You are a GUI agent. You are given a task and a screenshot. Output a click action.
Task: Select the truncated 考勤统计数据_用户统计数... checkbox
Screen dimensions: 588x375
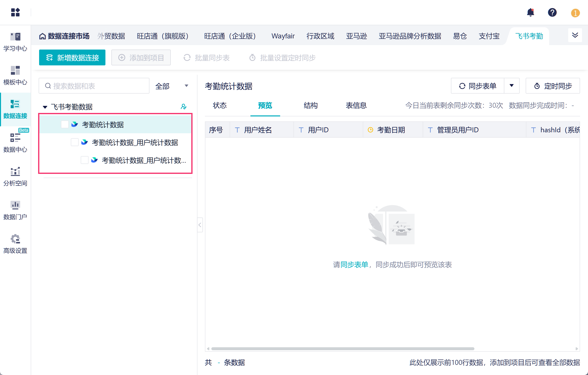coord(85,160)
